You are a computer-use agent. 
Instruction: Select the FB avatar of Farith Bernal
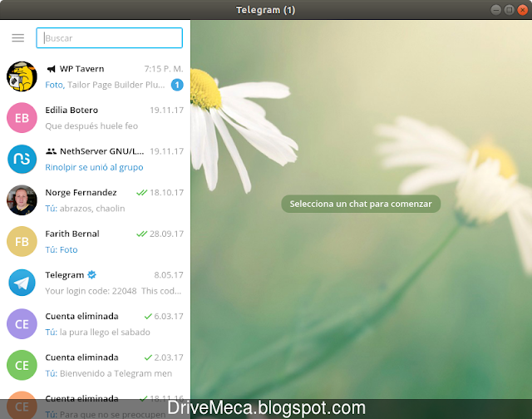tap(22, 242)
